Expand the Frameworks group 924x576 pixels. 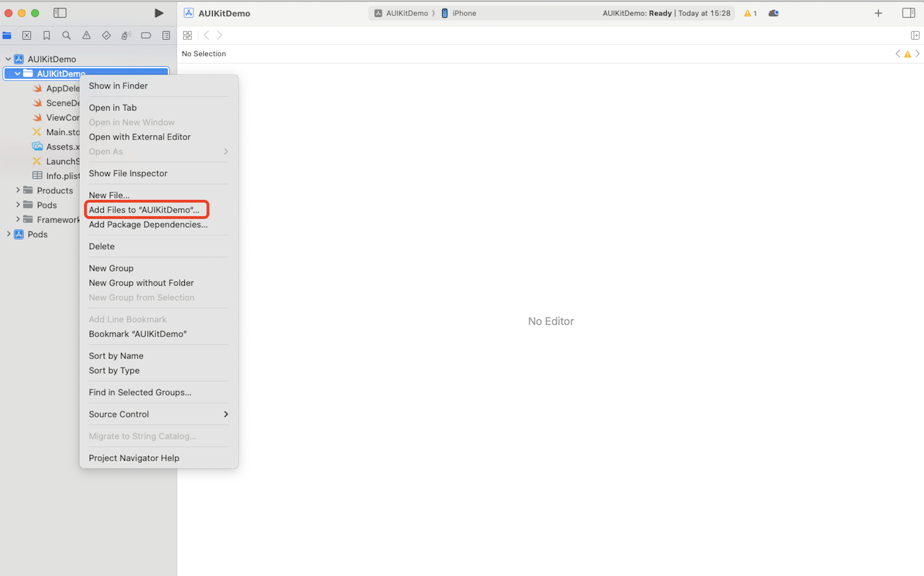(18, 219)
